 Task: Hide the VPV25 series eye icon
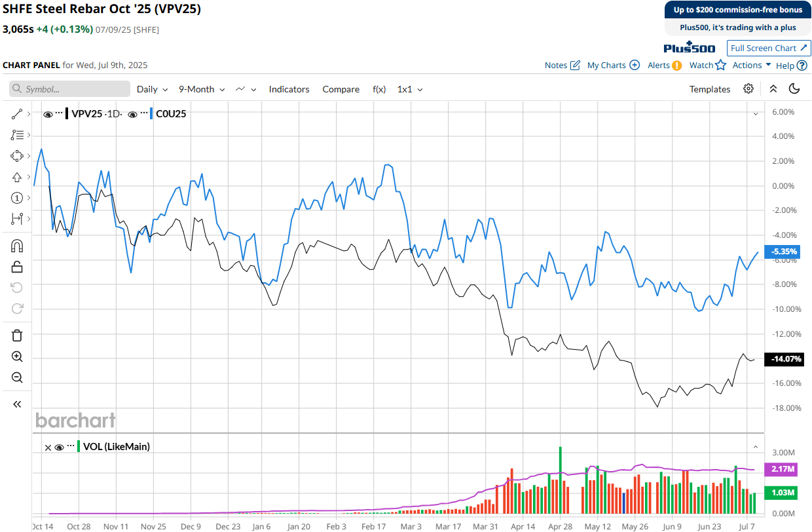(x=48, y=114)
